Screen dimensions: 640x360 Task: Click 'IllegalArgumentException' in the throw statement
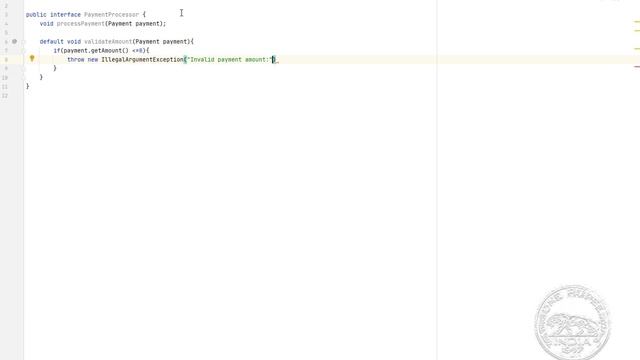pos(142,60)
